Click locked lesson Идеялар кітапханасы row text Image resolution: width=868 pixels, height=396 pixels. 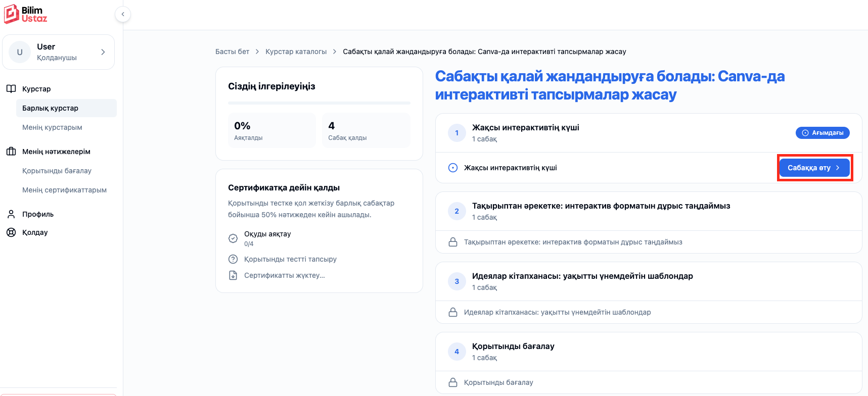[557, 312]
